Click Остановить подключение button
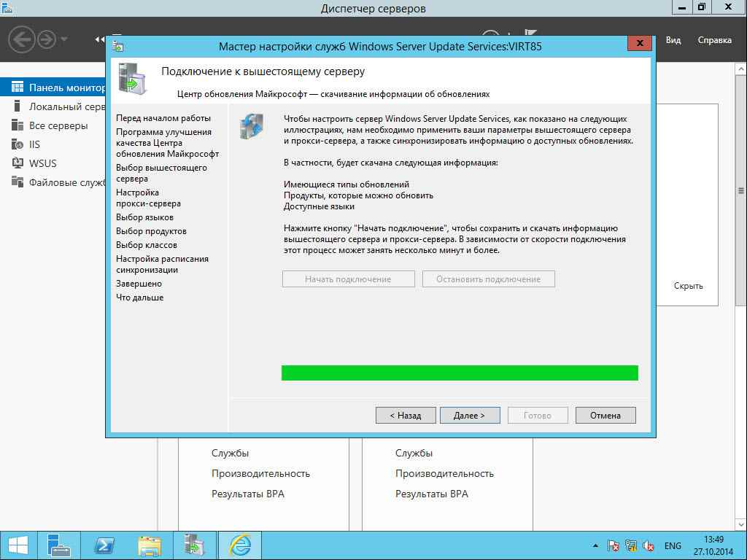Screen dimensions: 747x560 coord(488,279)
